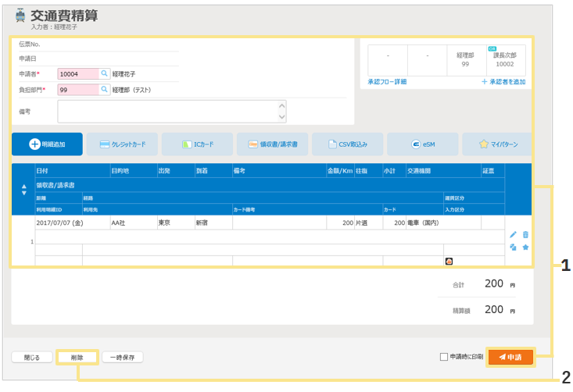Viewport: 573px width, 392px height.
Task: Click the copy icon on row 1
Action: [x=513, y=247]
